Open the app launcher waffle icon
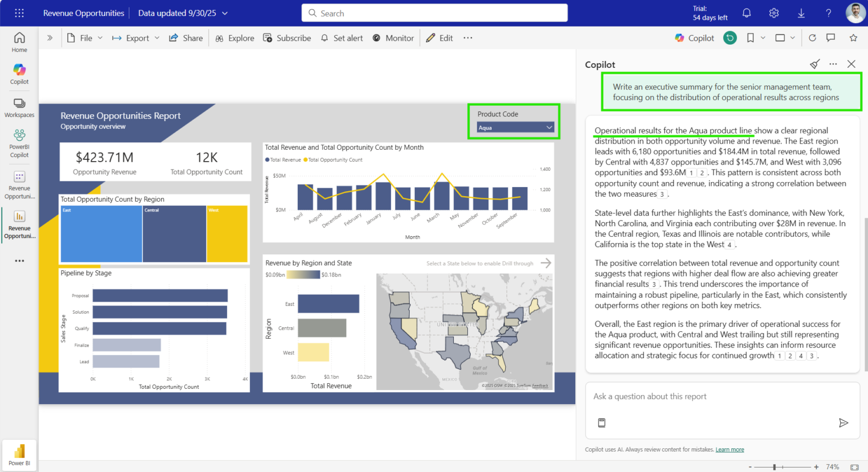The height and width of the screenshot is (472, 868). tap(19, 13)
